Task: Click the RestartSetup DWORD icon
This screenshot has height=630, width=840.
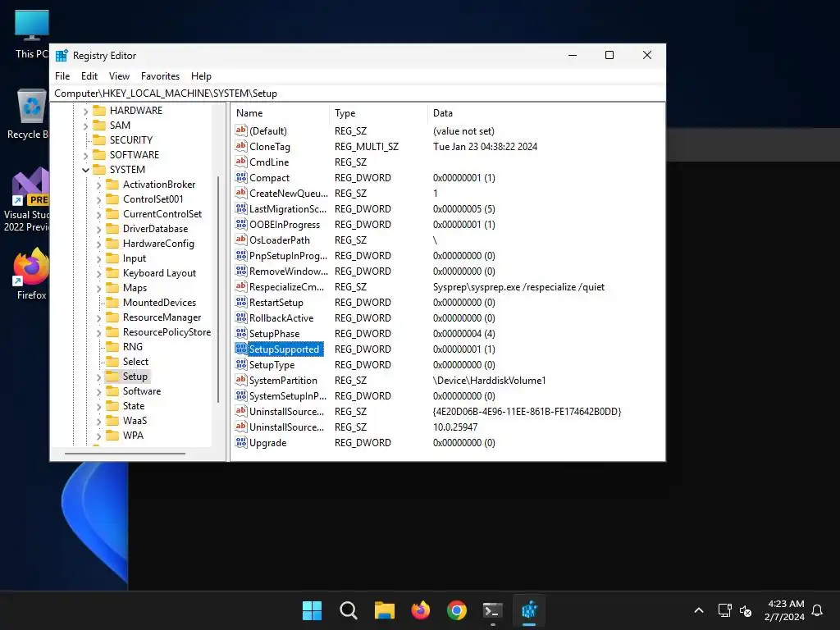Action: pos(241,302)
